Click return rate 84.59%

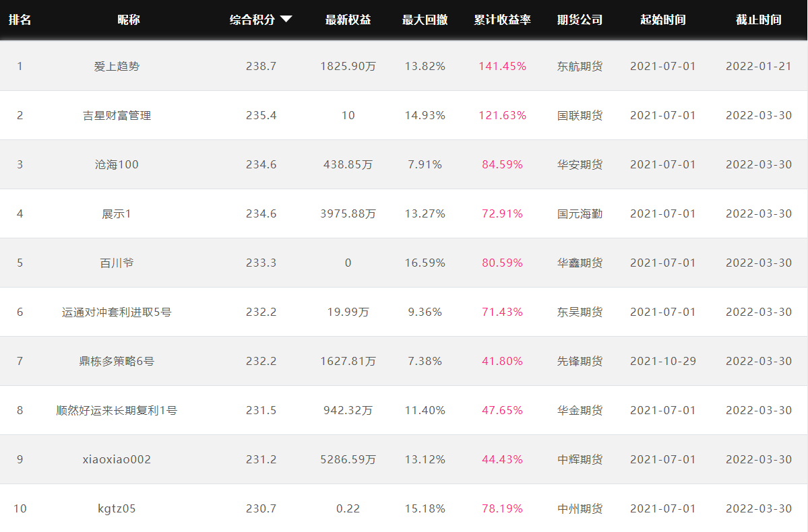pos(503,164)
